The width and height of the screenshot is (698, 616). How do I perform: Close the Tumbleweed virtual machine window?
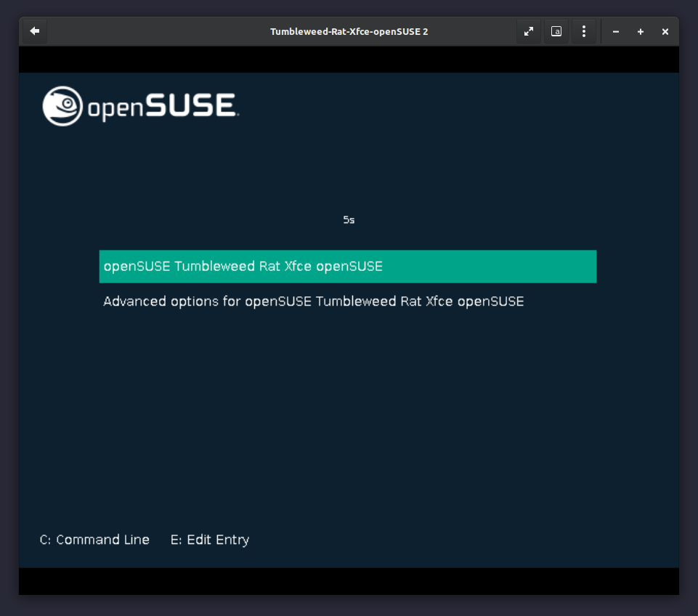click(665, 32)
